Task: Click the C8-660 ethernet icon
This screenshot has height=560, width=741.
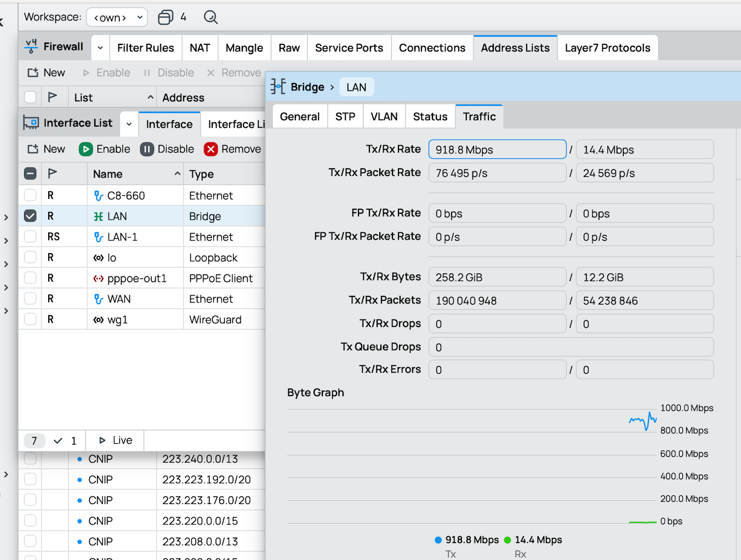Action: 99,196
